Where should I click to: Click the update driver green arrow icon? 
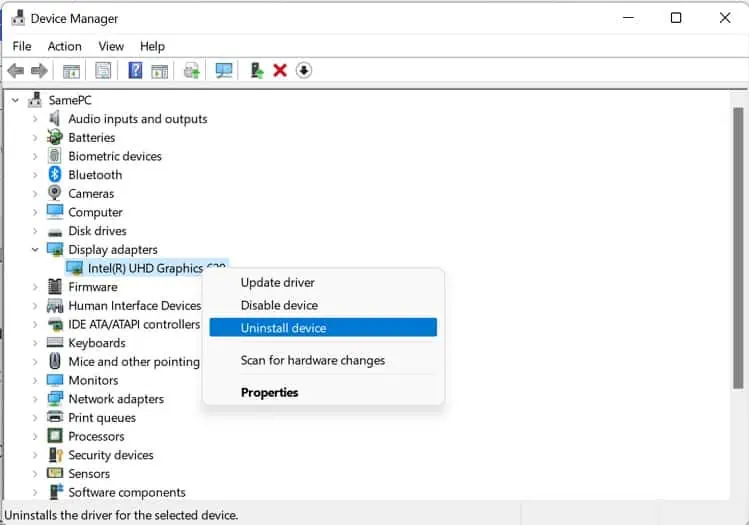click(257, 70)
